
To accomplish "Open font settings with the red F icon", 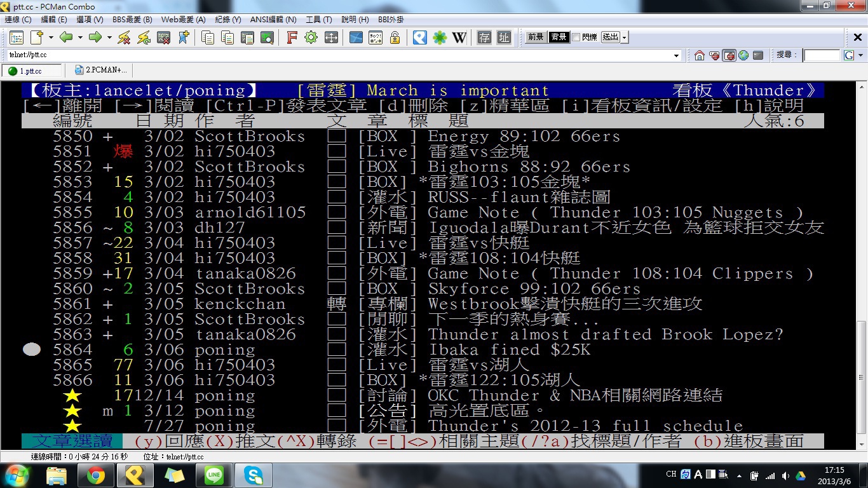I will [x=292, y=37].
